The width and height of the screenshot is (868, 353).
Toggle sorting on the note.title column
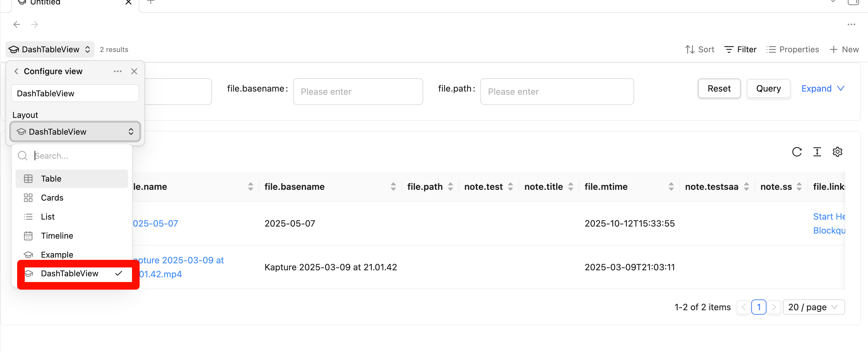[x=570, y=186]
